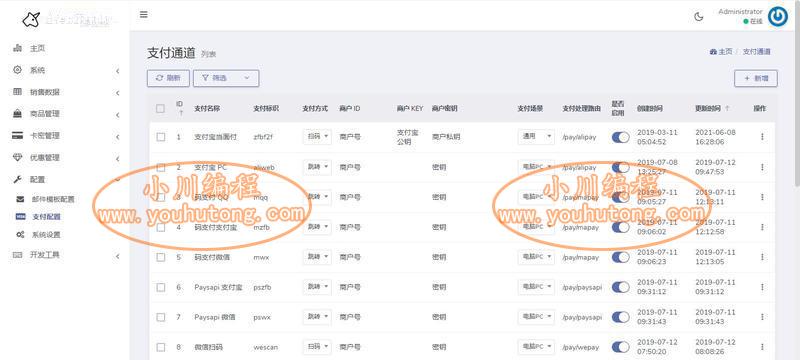
Task: Click the 开发工具 keyboard icon
Action: (17, 254)
